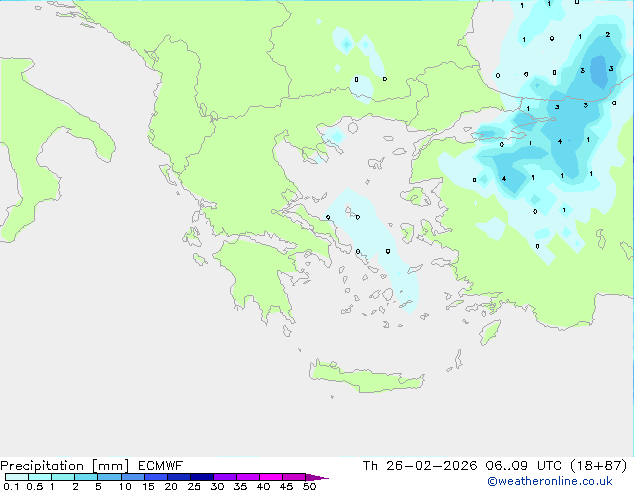Click the 'ECMWF' model label
This screenshot has height=490, width=634.
pos(161,466)
